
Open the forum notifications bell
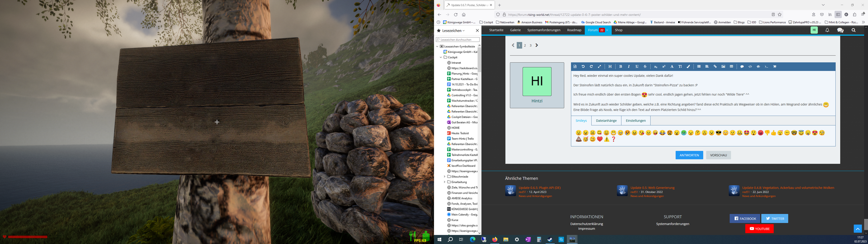[x=827, y=30]
